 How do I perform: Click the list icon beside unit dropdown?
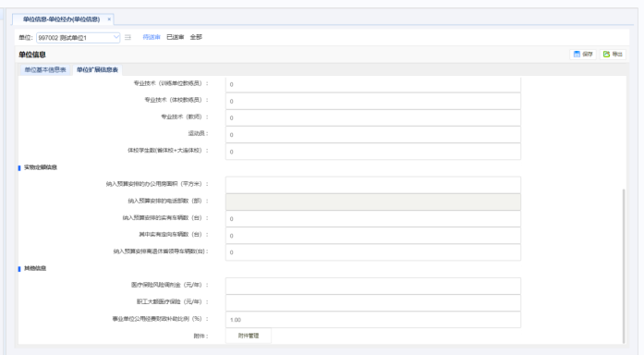point(128,37)
